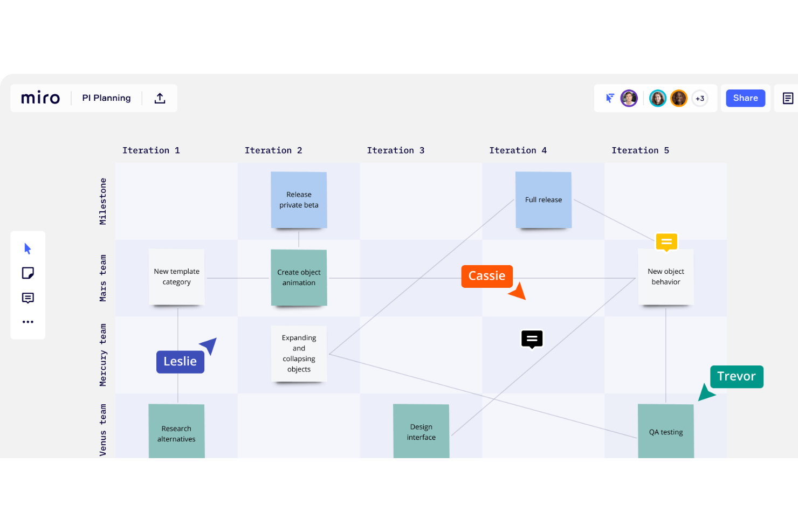Select the cursor arrow tool

click(27, 248)
